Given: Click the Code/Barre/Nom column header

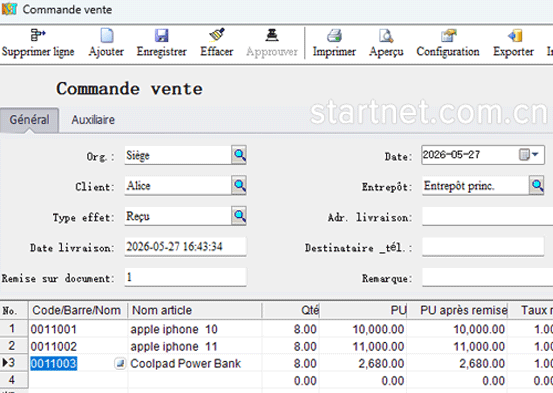Looking at the screenshot, I should click(x=78, y=310).
